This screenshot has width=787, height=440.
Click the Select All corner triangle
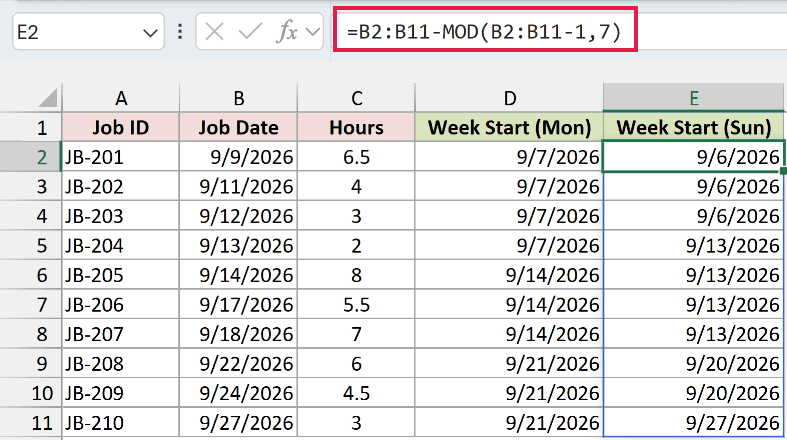pyautogui.click(x=49, y=97)
